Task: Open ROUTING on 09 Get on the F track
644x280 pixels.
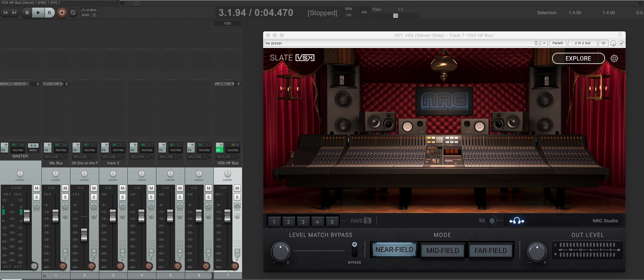Action: point(89,150)
